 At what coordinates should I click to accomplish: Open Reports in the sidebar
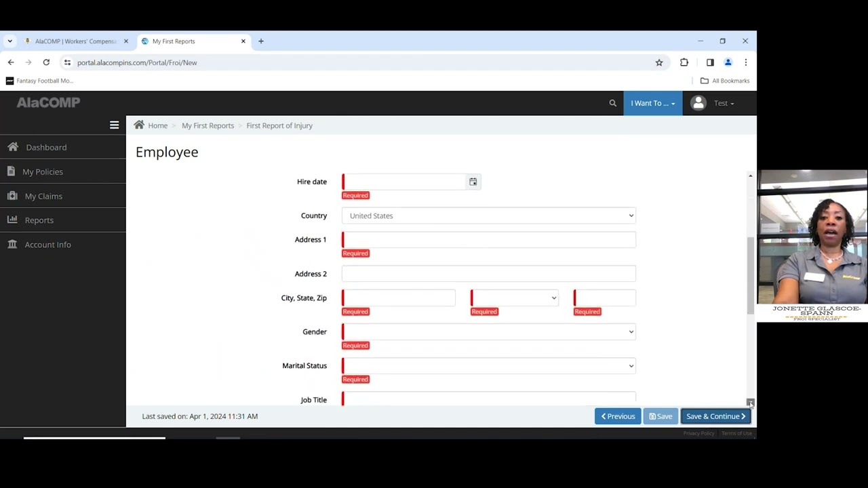[x=63, y=220]
